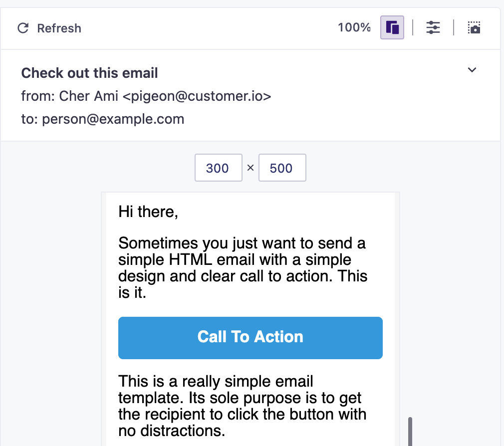Open the preview settings sliders icon
The image size is (504, 446).
tap(433, 27)
